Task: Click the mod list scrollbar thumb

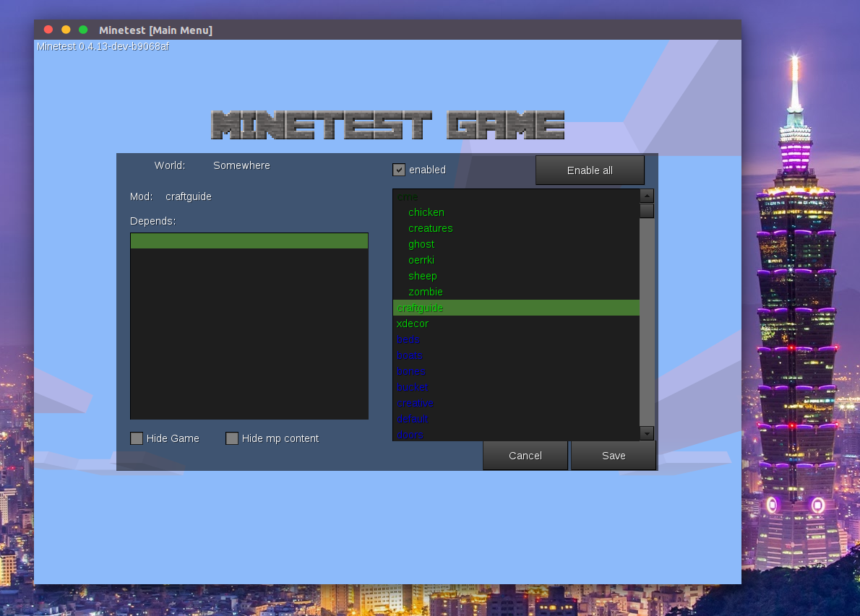Action: click(647, 211)
